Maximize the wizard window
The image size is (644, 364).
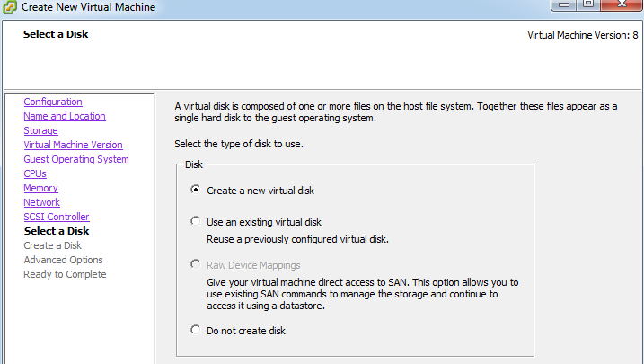588,4
